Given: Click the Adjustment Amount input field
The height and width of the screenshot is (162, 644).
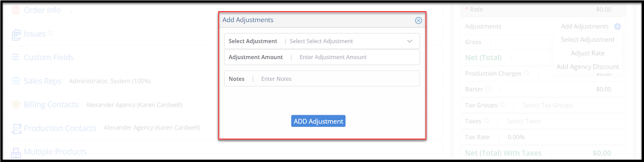Looking at the screenshot, I should coord(322,57).
